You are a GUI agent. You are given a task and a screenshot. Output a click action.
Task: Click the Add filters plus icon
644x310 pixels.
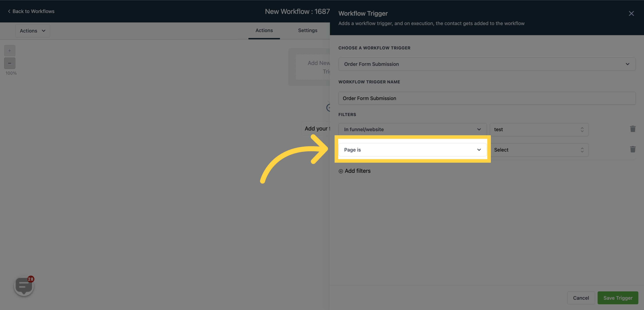point(341,171)
